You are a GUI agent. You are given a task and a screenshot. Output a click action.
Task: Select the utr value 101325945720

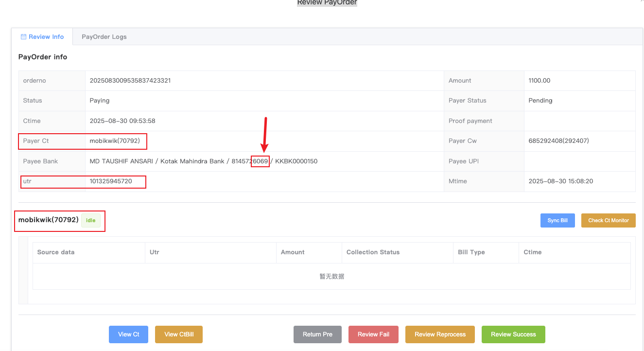(x=111, y=181)
